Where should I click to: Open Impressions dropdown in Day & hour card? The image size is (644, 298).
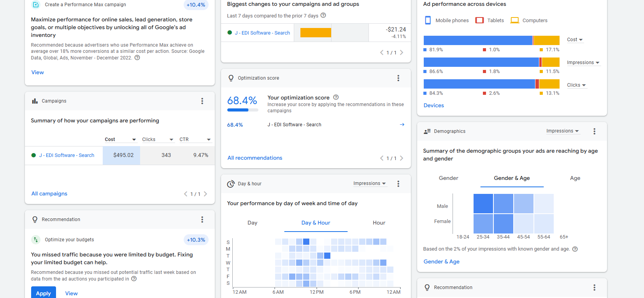coord(370,183)
